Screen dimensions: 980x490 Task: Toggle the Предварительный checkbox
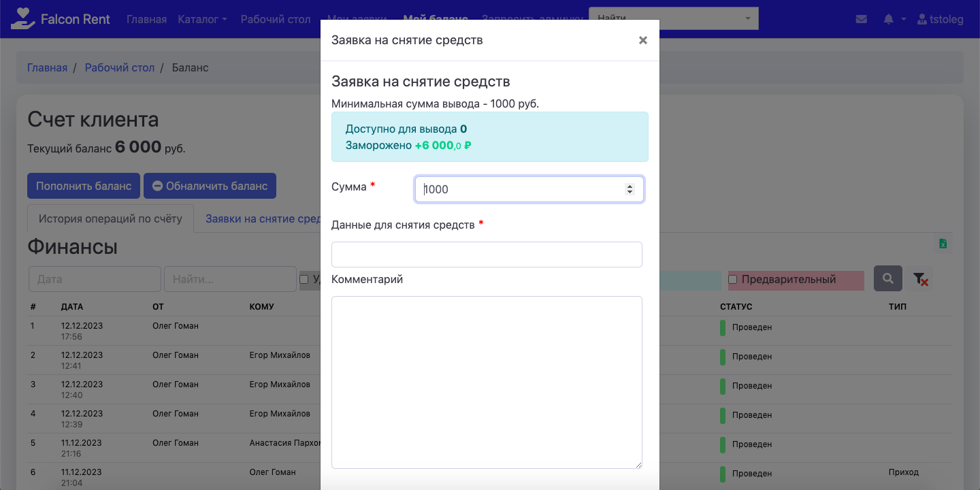733,280
